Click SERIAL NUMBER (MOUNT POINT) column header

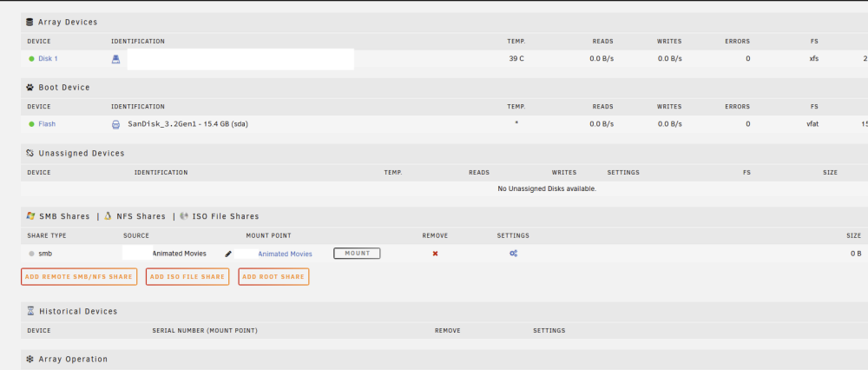pyautogui.click(x=205, y=331)
